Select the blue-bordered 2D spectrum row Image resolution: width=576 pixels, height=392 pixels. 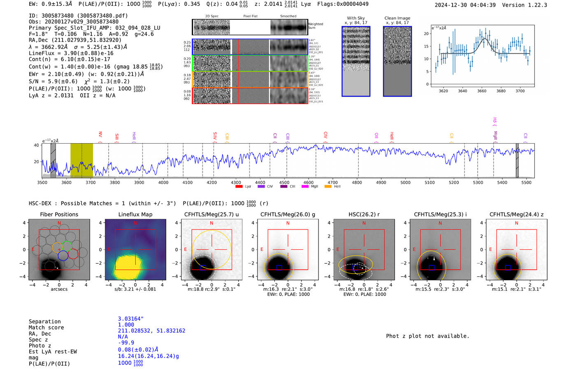pos(250,47)
